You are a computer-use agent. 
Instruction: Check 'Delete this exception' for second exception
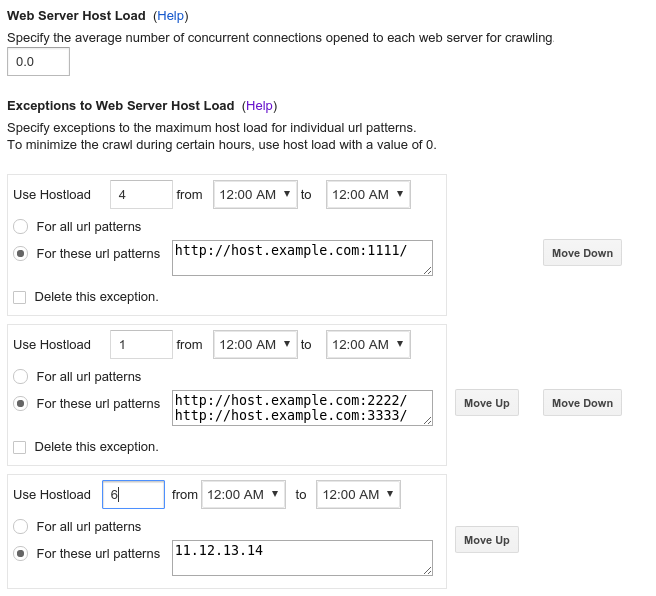[20, 447]
